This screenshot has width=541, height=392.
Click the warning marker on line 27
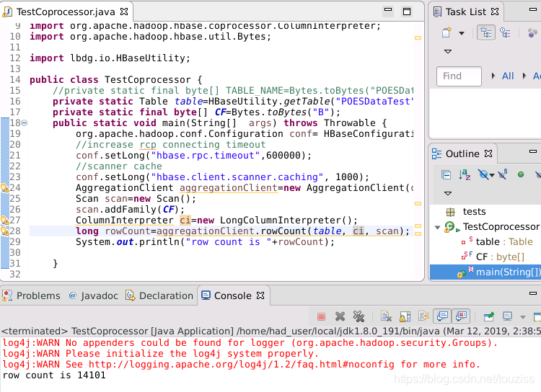coord(5,220)
